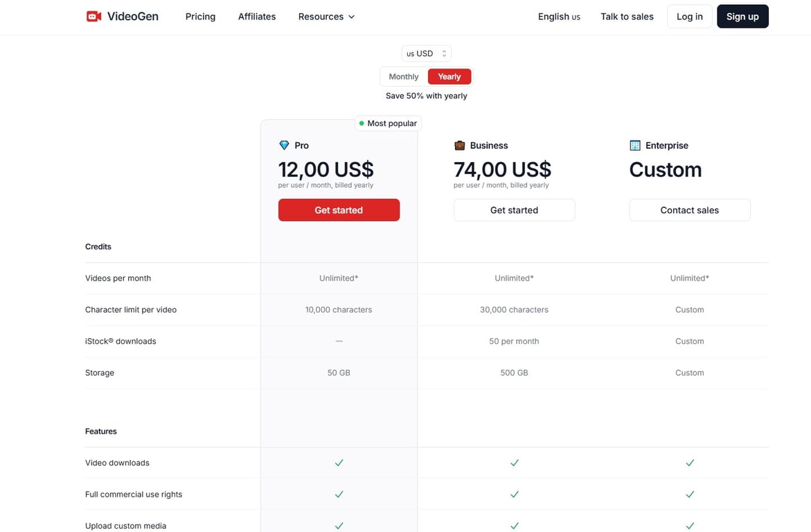Click the Log in button

click(x=689, y=17)
